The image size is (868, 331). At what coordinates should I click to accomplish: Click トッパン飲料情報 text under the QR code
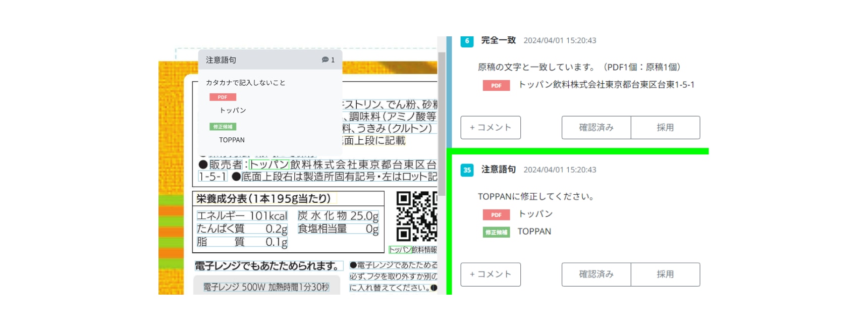point(413,249)
